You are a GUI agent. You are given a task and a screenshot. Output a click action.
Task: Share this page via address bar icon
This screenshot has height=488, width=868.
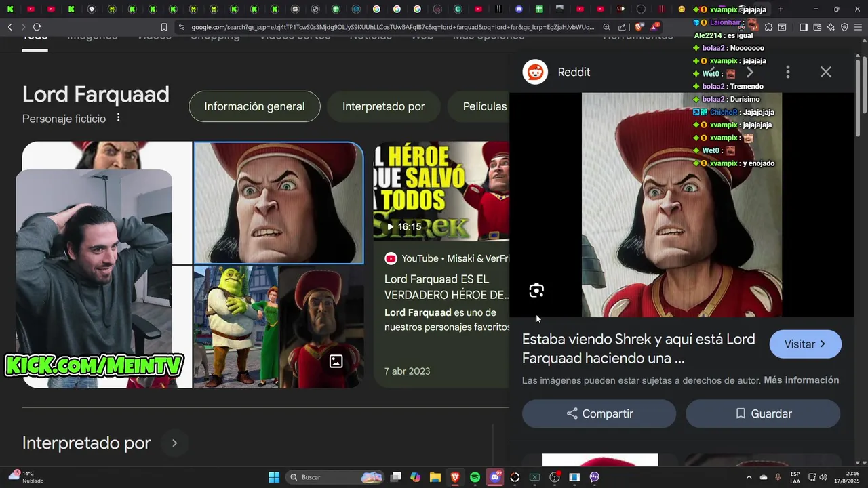pyautogui.click(x=623, y=27)
